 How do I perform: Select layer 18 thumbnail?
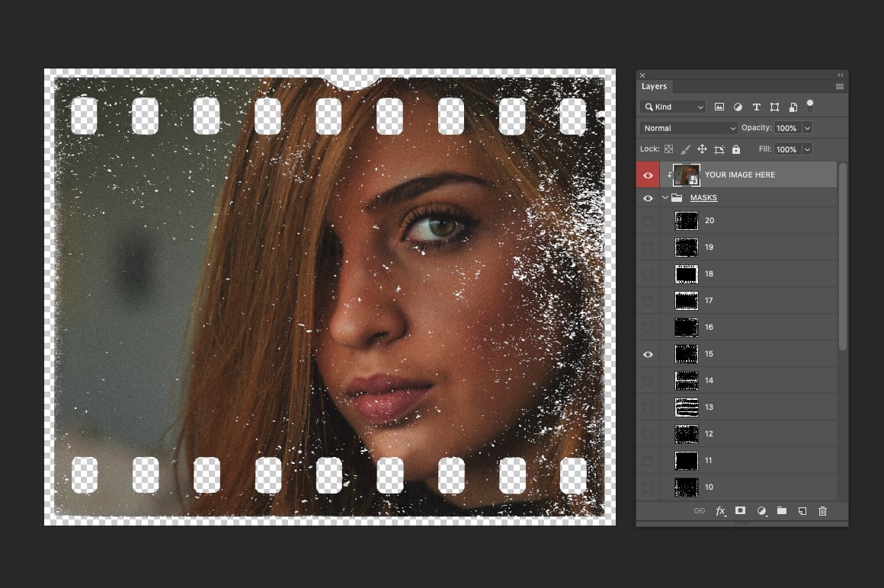click(x=687, y=273)
